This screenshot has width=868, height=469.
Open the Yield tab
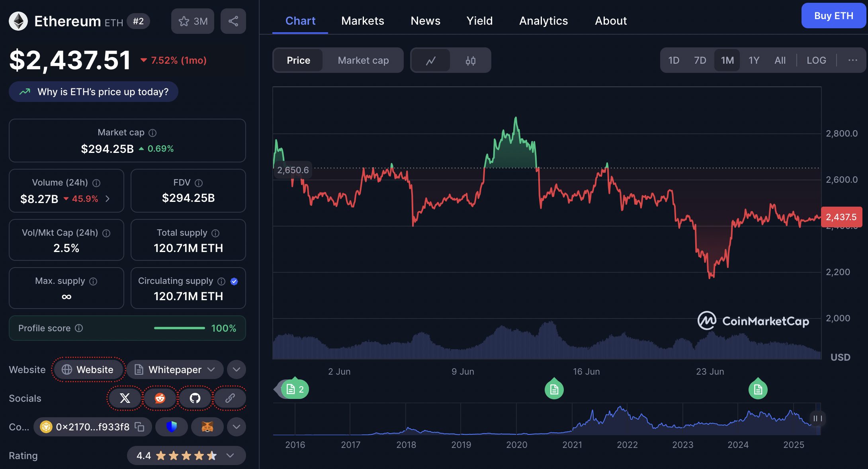(479, 21)
